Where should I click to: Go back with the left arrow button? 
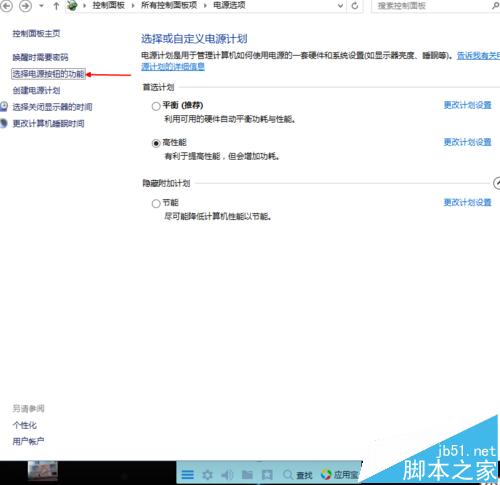point(6,6)
